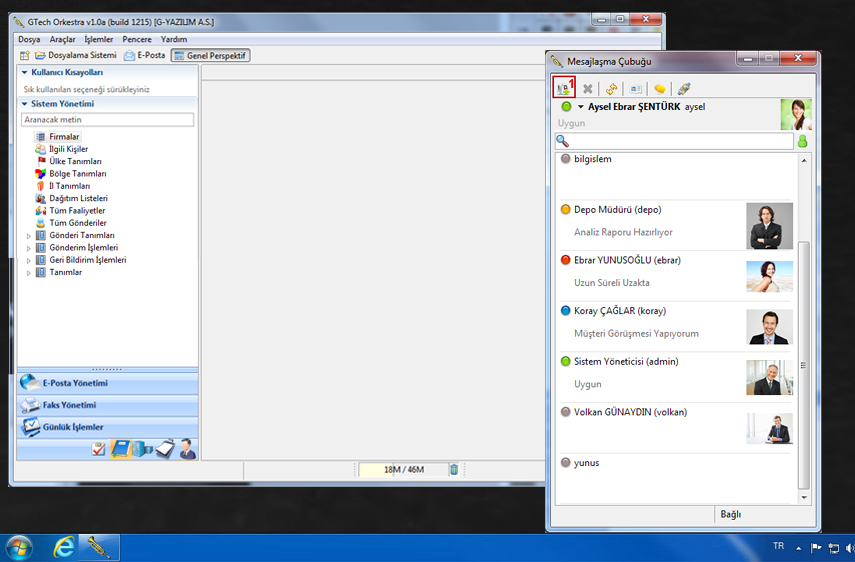Open status dropdown arrow beside Aysel Ebrar ŞENTÜRK
Viewport: 855px width, 562px height.
(x=580, y=107)
